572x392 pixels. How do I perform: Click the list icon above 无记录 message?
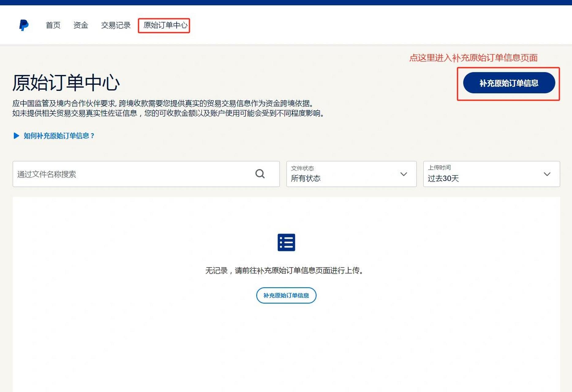pyautogui.click(x=286, y=242)
